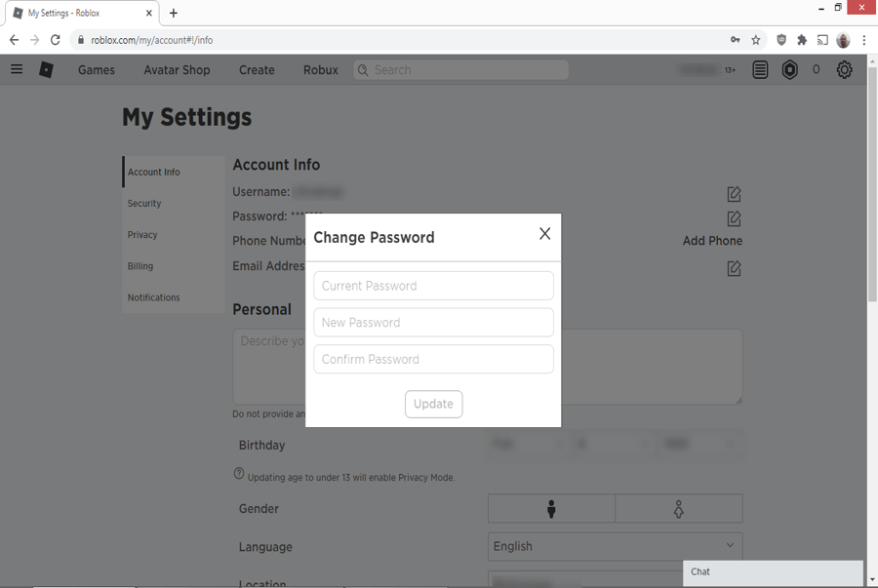This screenshot has height=588, width=878.
Task: Open the Avatar Shop menu item
Action: [x=177, y=69]
